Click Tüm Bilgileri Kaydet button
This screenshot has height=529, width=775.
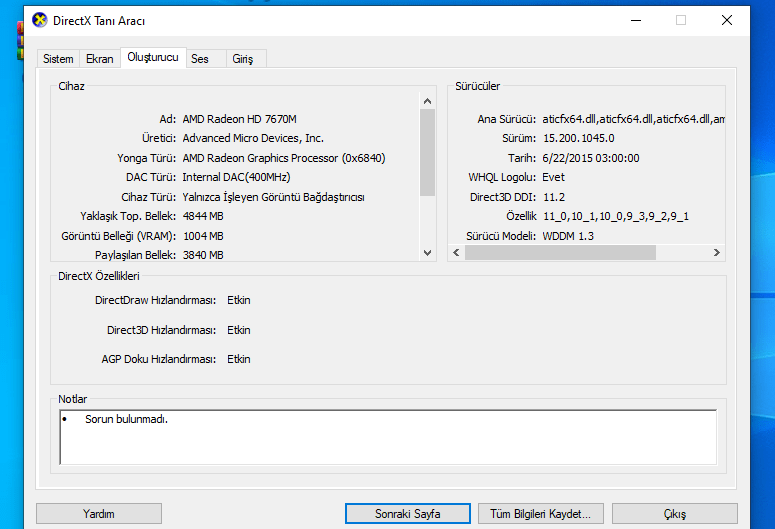pyautogui.click(x=541, y=514)
